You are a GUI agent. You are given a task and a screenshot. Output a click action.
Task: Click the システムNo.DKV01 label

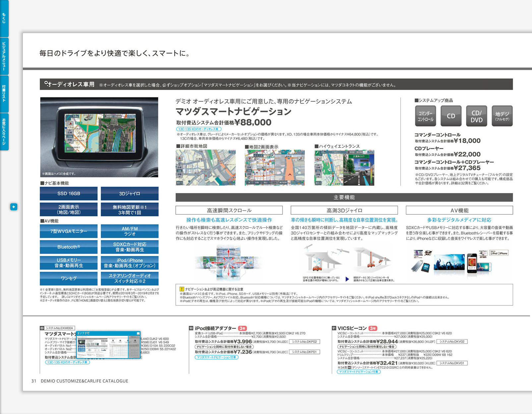click(452, 363)
